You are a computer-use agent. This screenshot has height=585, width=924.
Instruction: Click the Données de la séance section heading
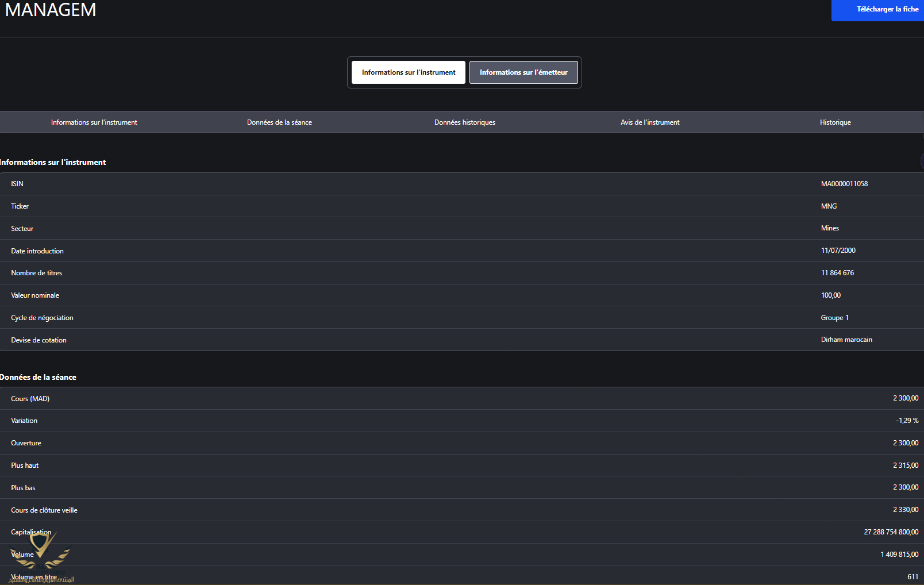tap(38, 378)
